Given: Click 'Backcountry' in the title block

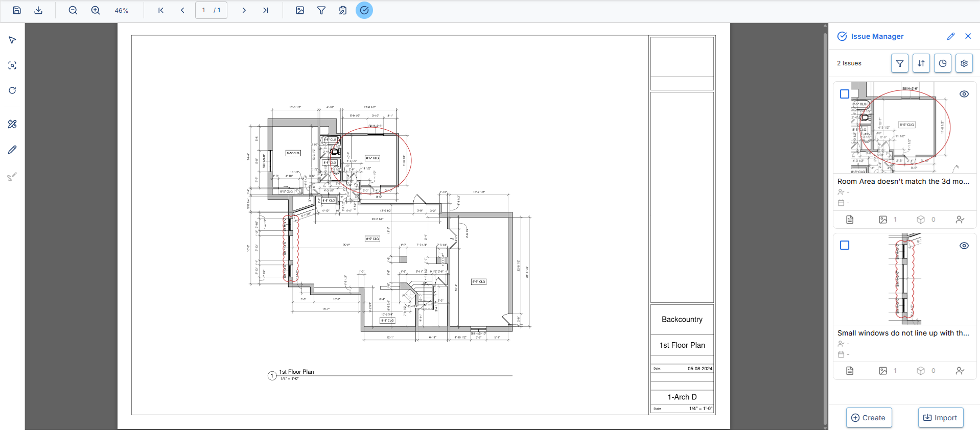Looking at the screenshot, I should coord(682,319).
